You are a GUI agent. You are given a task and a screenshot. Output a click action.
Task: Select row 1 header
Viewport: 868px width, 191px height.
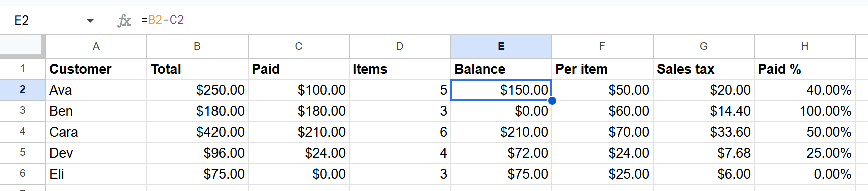23,69
